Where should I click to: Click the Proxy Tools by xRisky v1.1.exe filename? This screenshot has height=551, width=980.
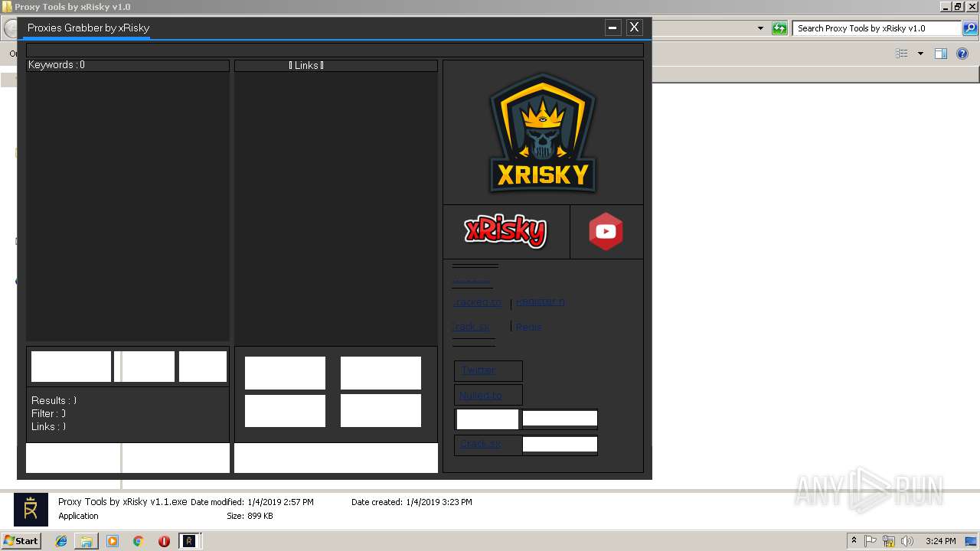122,502
